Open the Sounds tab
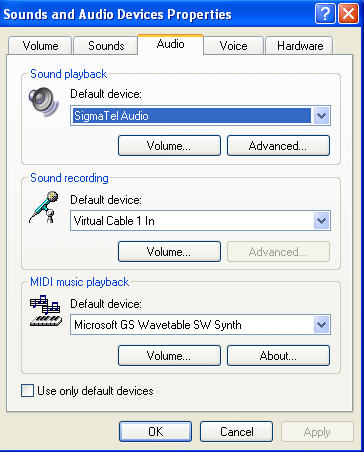Image resolution: width=364 pixels, height=452 pixels. coord(106,46)
